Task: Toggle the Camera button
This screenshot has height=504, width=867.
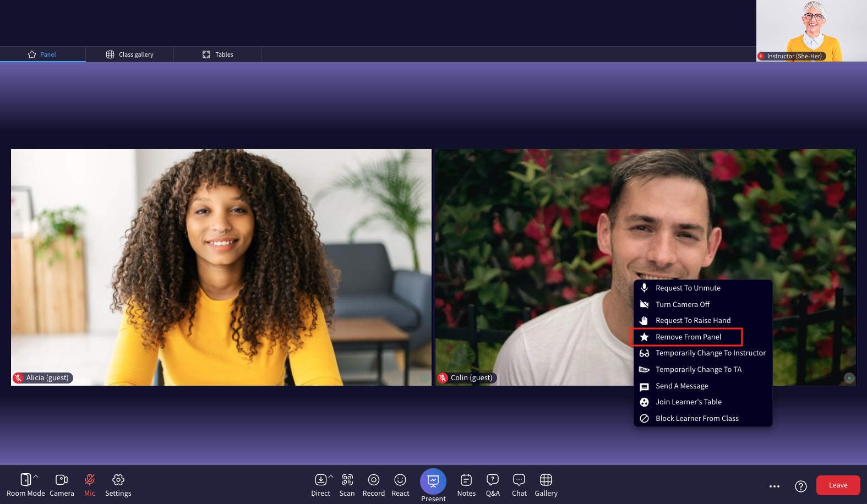Action: coord(62,485)
